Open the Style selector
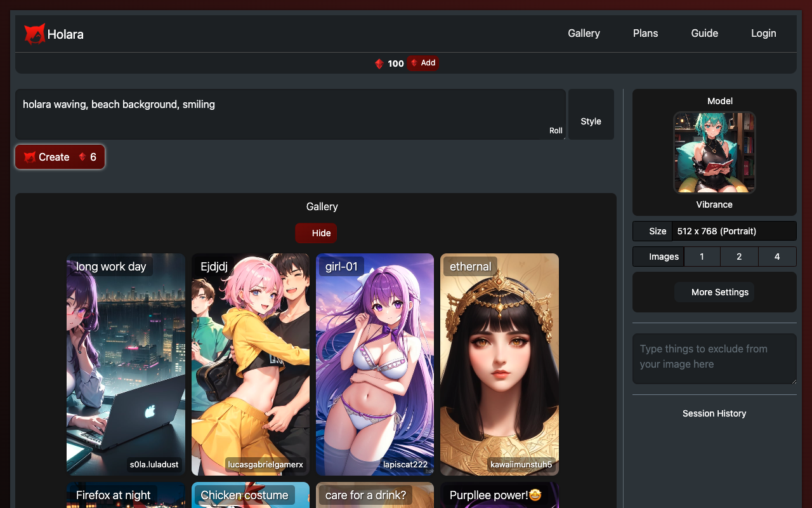This screenshot has width=812, height=508. [x=591, y=114]
